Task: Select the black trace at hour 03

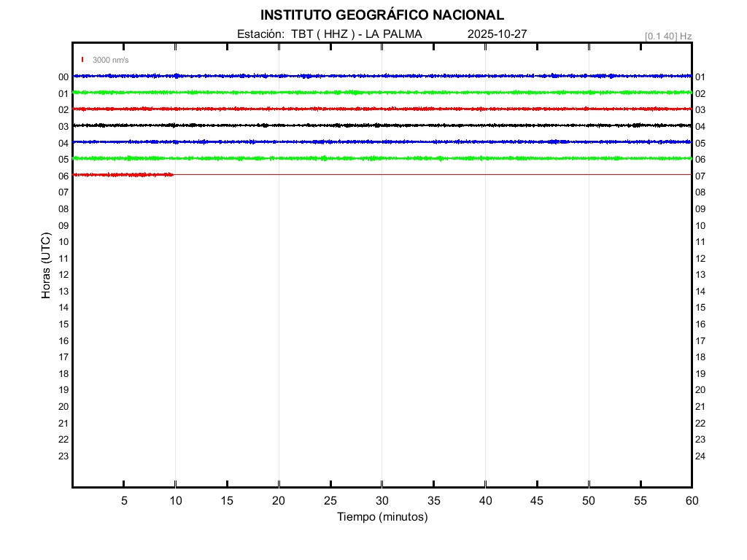Action: point(382,125)
